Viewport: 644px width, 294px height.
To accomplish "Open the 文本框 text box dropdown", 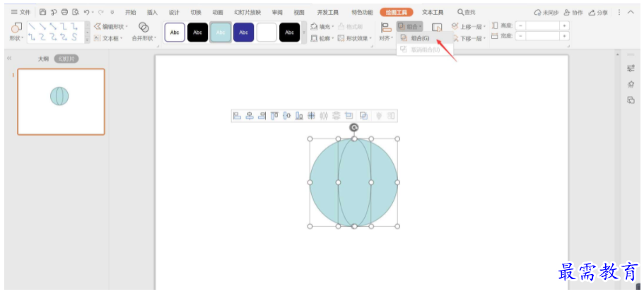I will click(108, 38).
